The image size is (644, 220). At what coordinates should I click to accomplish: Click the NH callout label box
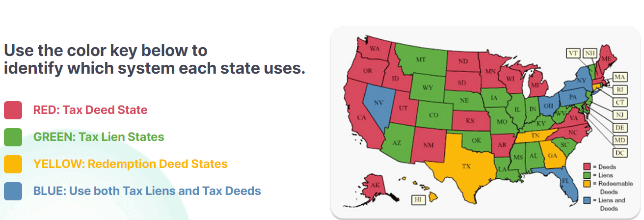click(x=591, y=54)
